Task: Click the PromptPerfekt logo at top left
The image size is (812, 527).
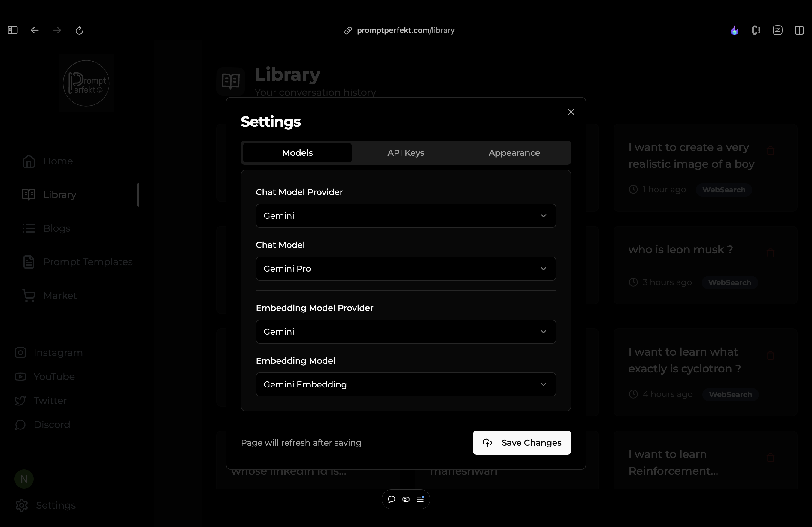Action: (86, 83)
